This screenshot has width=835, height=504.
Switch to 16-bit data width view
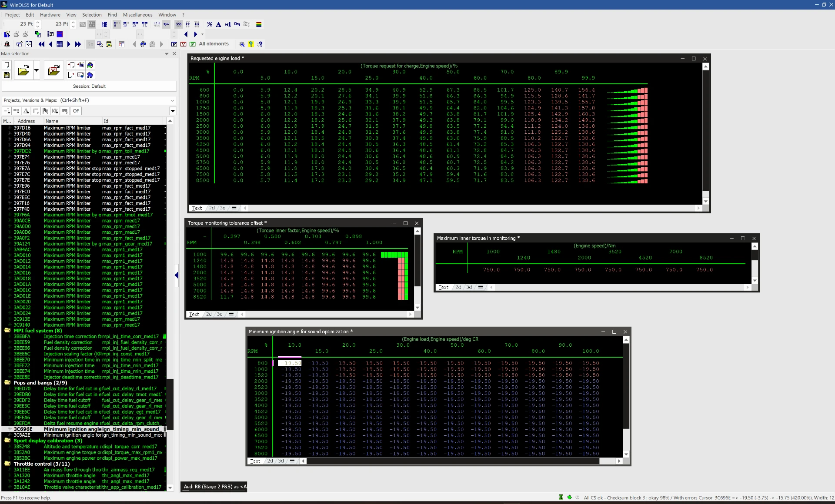(126, 24)
